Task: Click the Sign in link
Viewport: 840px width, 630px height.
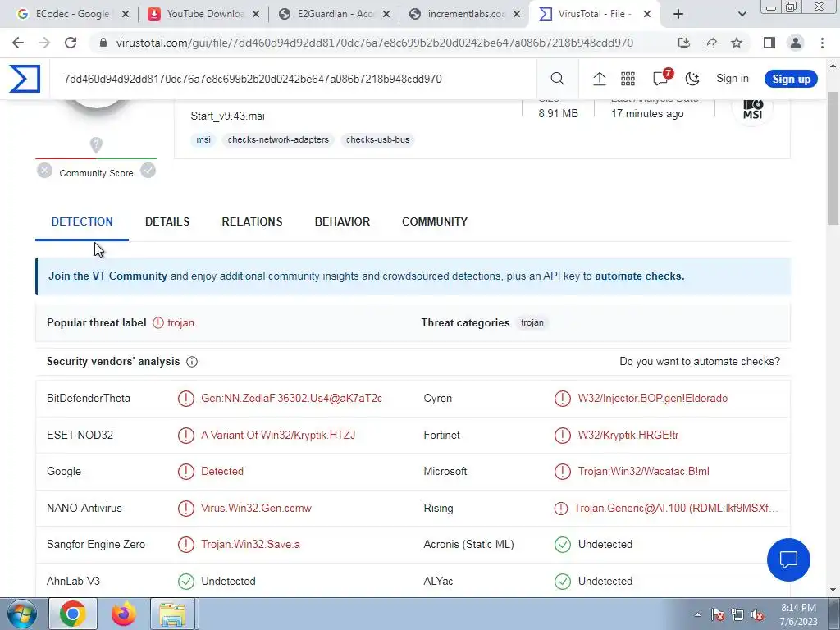Action: pyautogui.click(x=732, y=78)
